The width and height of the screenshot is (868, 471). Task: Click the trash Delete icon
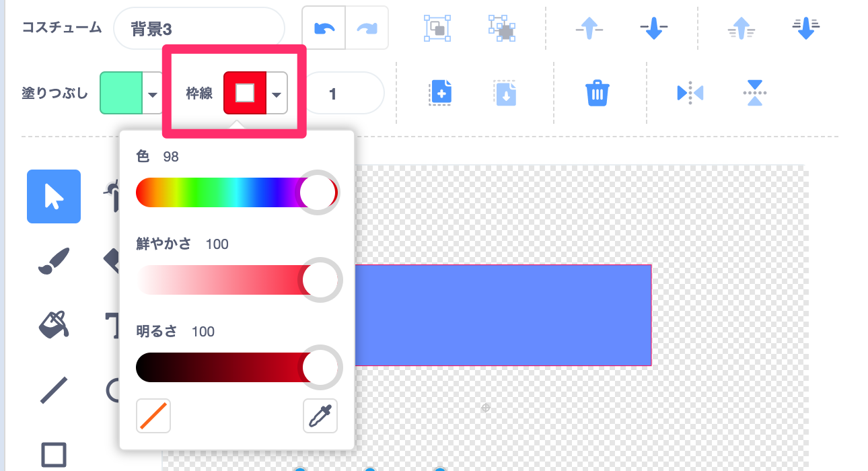[x=596, y=94]
